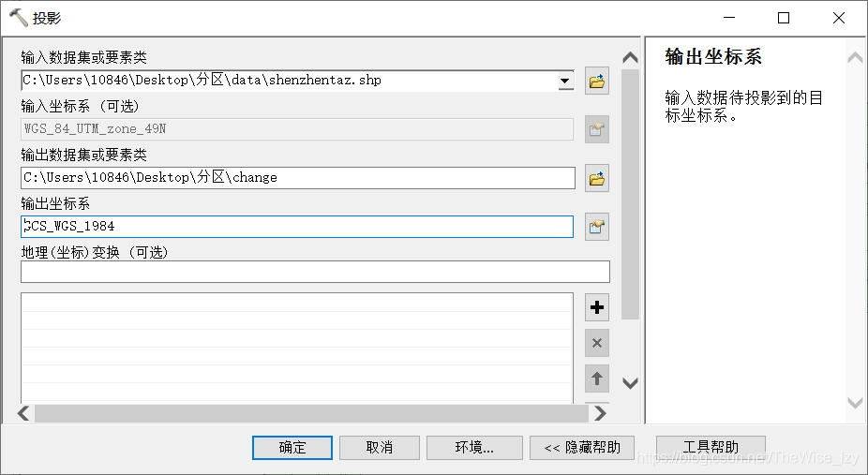Screen dimensions: 868x475
Task: Click help pane scroll down arrow
Action: point(855,403)
